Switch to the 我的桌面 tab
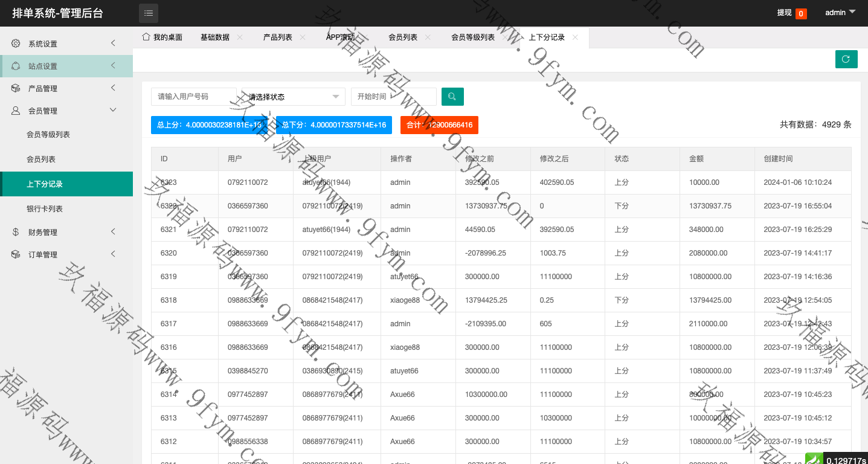 [x=162, y=37]
